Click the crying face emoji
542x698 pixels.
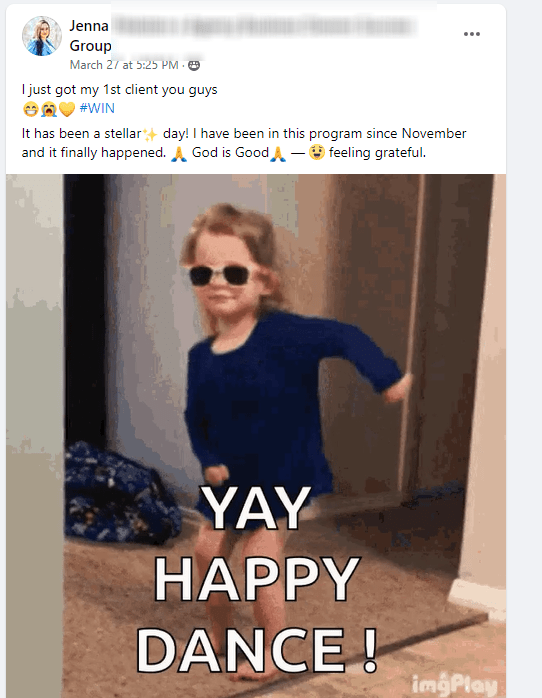point(49,109)
